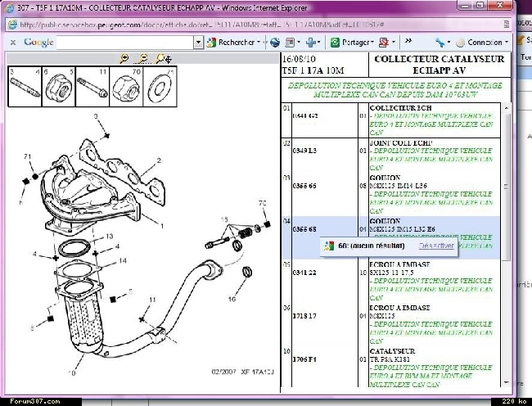532x406 pixels.
Task: Click callout number 16 on diagram
Action: (232, 299)
